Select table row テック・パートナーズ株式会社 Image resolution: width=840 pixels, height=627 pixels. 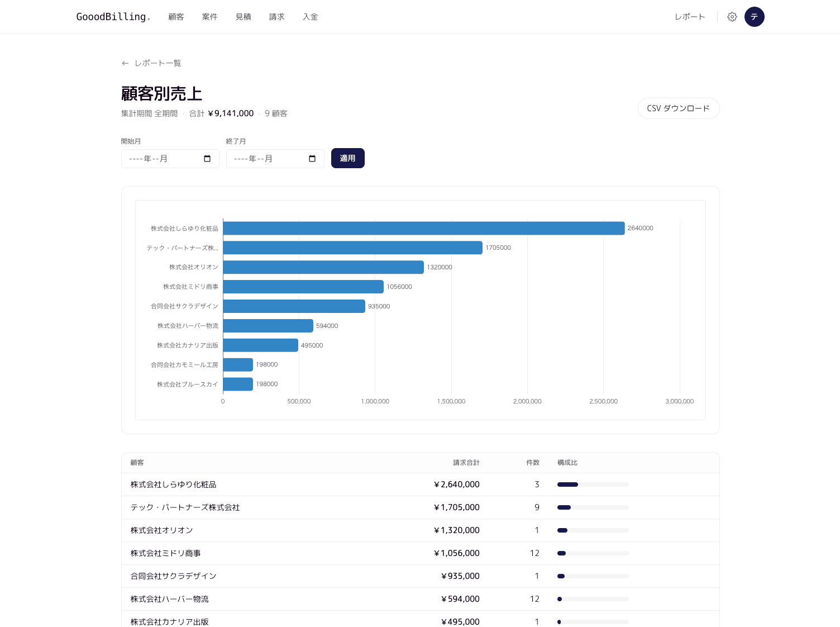(421, 507)
